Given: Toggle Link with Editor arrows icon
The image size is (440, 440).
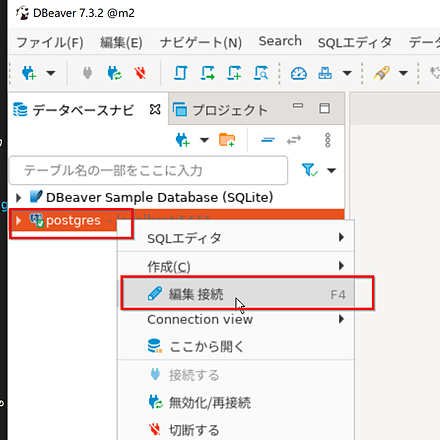Looking at the screenshot, I should pyautogui.click(x=294, y=140).
